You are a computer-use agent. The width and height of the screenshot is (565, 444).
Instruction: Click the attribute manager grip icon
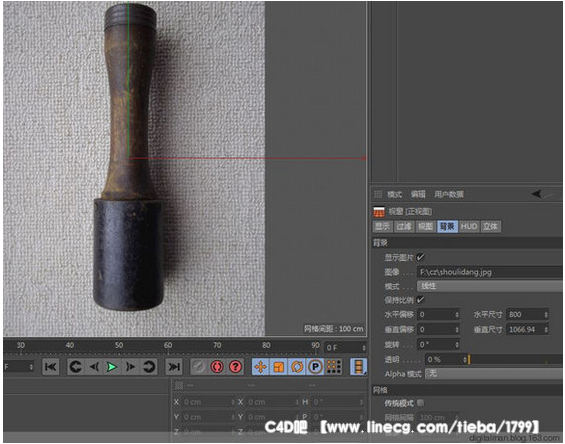pyautogui.click(x=378, y=194)
